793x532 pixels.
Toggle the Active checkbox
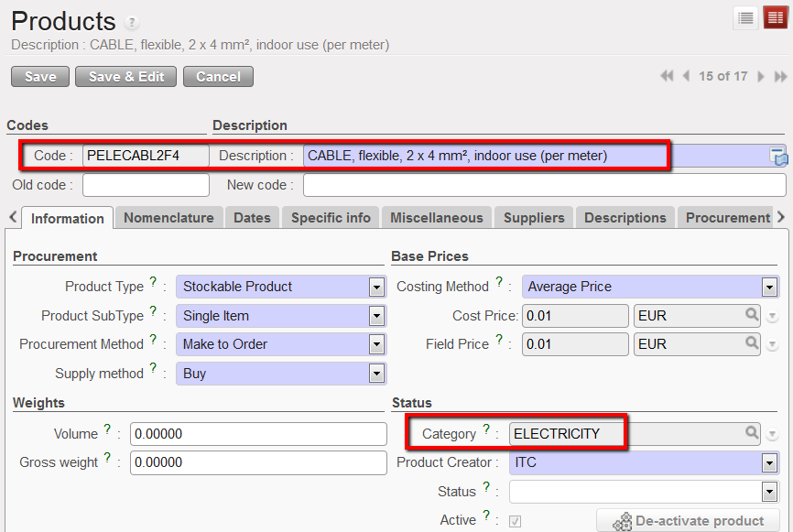pos(515,521)
